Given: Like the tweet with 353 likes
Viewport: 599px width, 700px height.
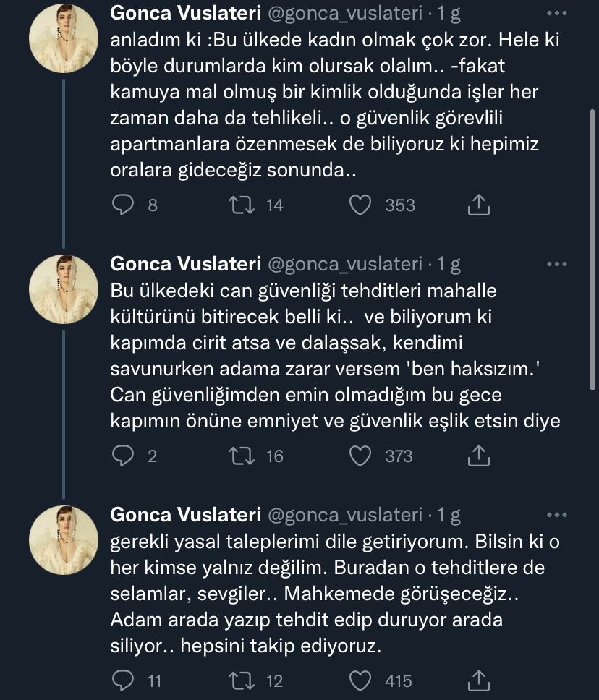Looking at the screenshot, I should 360,205.
